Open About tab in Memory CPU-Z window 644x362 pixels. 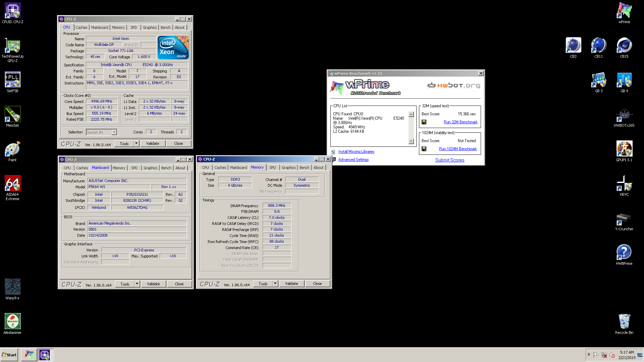[318, 168]
